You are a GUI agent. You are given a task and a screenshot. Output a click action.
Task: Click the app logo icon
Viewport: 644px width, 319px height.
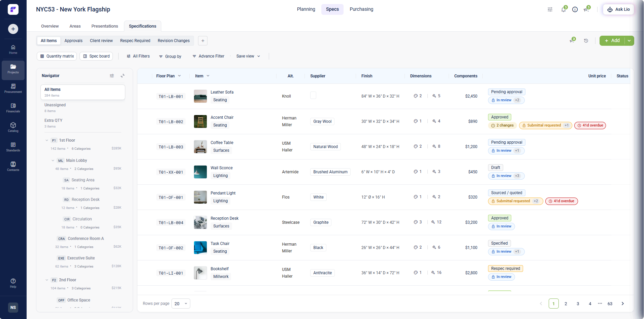[x=13, y=9]
